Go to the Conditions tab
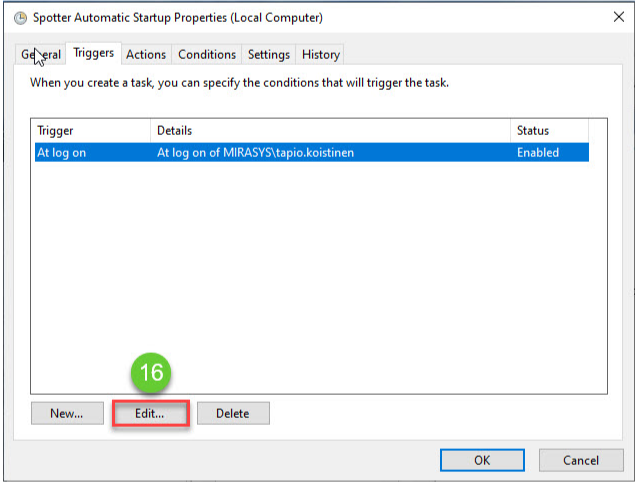 click(x=207, y=54)
